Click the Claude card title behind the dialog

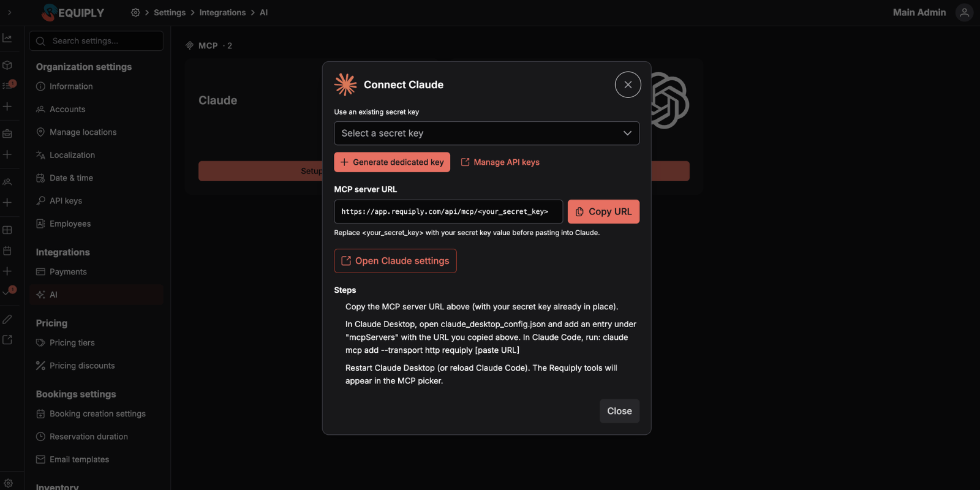[x=217, y=100]
